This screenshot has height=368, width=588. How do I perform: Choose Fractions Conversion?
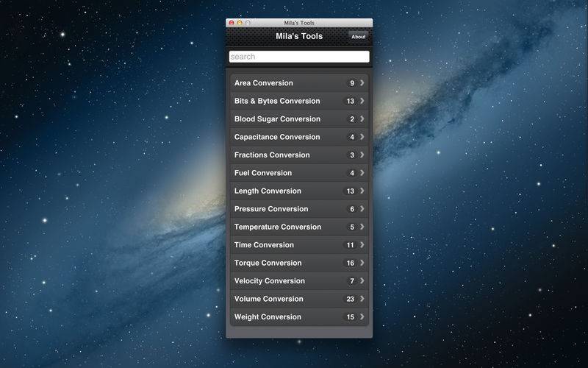[x=299, y=155]
